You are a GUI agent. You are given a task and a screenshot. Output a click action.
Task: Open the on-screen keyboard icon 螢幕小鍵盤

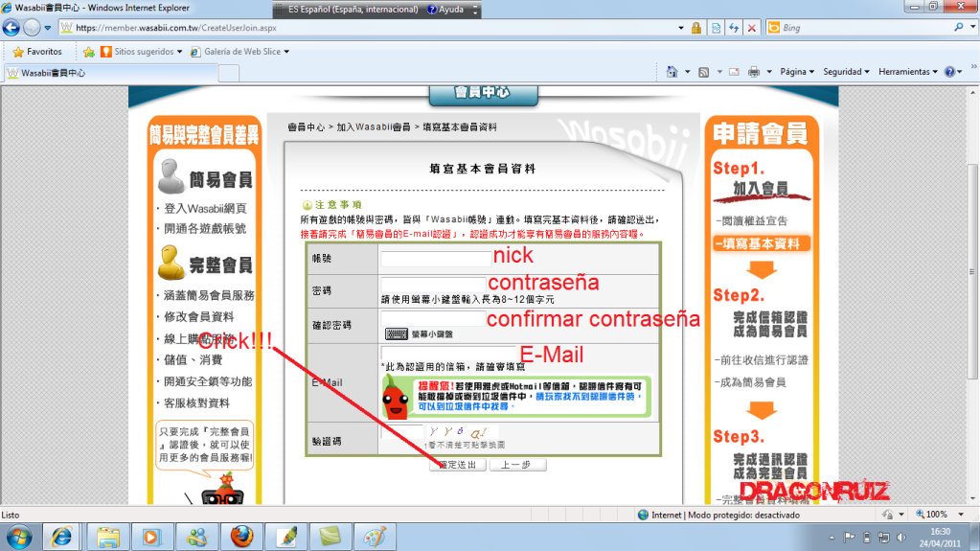point(396,333)
